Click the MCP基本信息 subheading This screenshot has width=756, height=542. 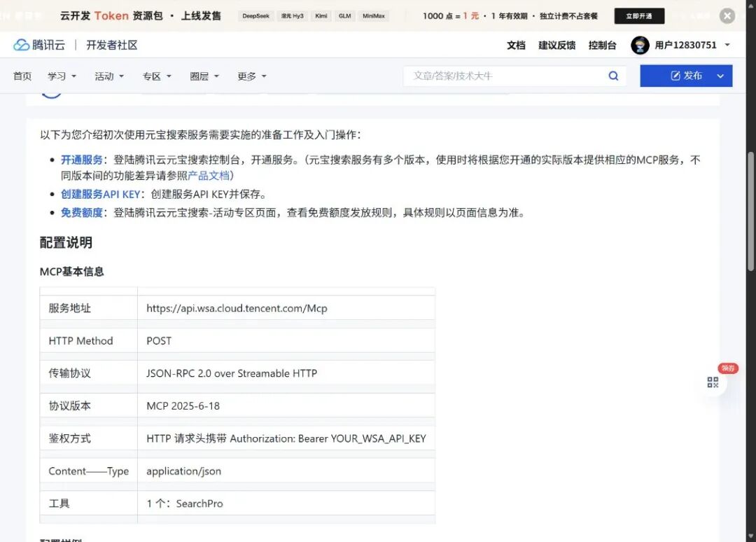tap(72, 272)
